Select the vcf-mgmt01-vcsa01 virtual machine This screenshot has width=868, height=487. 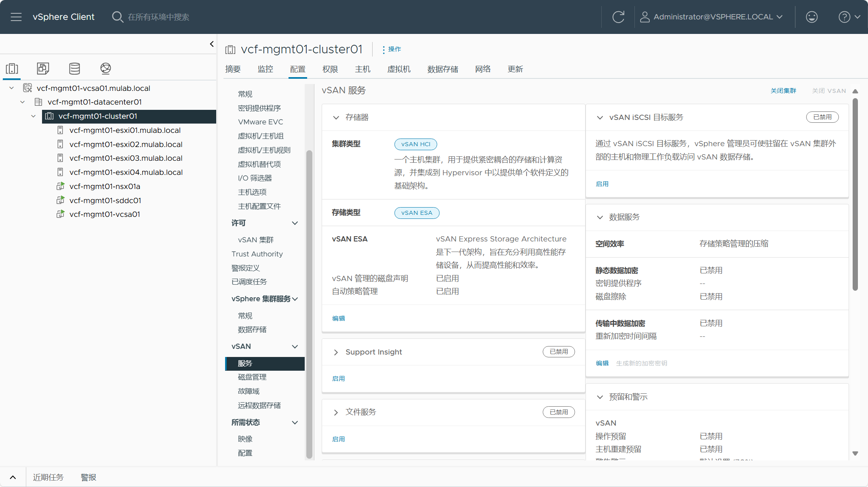click(x=105, y=214)
